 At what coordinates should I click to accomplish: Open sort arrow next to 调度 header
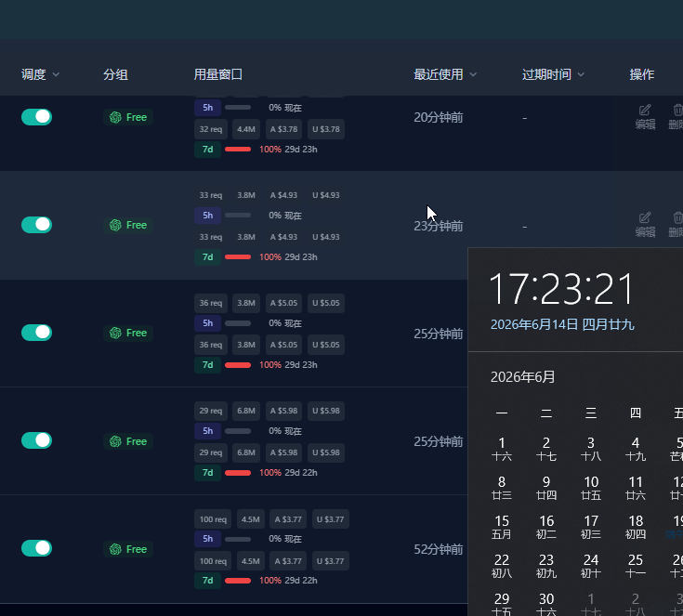coord(56,75)
